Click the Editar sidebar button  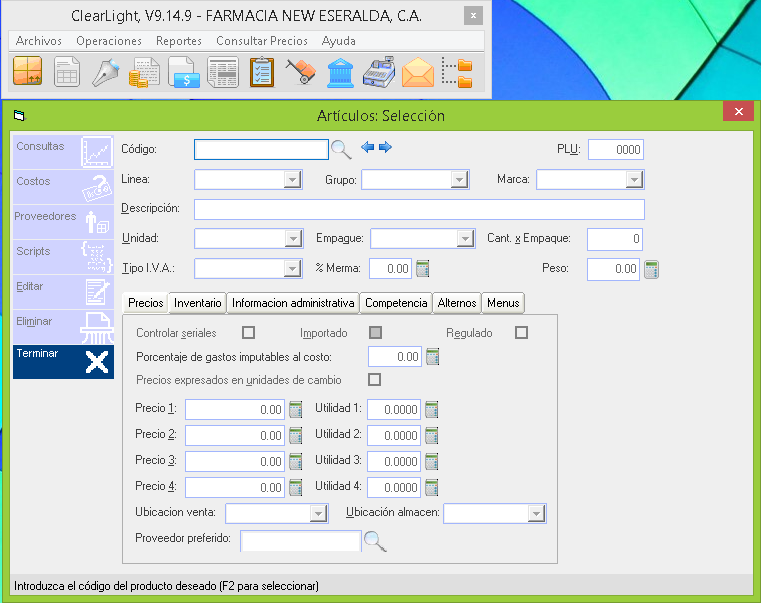[64, 292]
